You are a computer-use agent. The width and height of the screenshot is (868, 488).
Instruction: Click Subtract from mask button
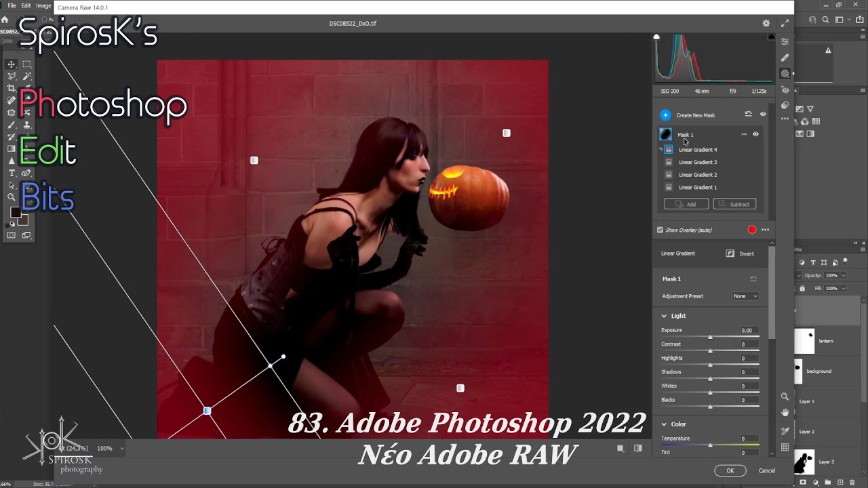[734, 204]
